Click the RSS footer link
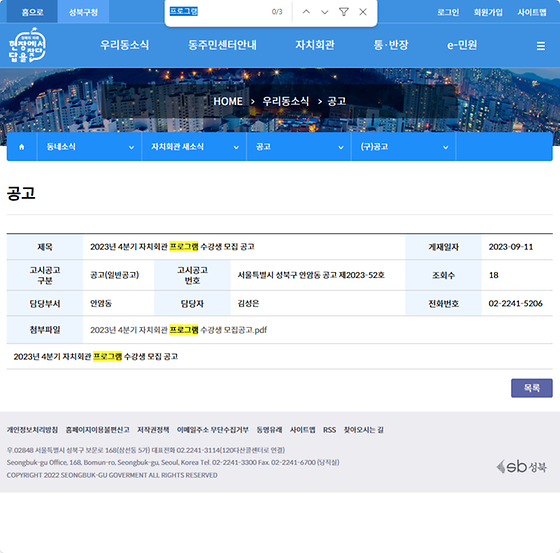This screenshot has height=553, width=560. [329, 430]
